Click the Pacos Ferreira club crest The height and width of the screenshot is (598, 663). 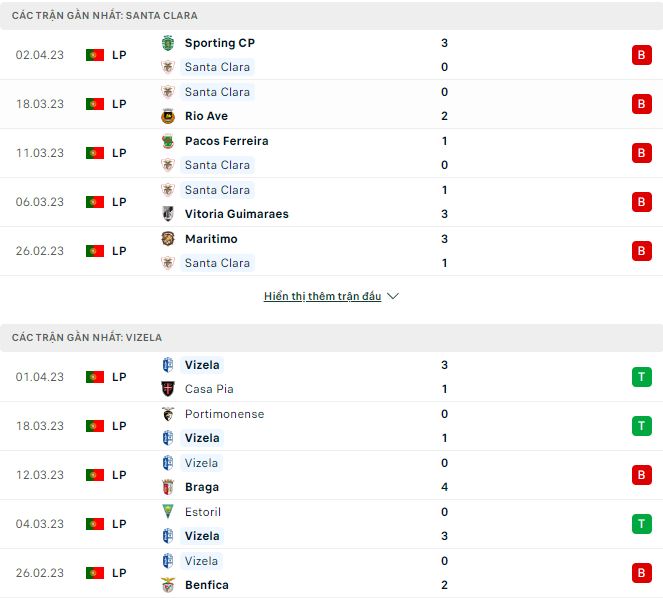pyautogui.click(x=167, y=141)
